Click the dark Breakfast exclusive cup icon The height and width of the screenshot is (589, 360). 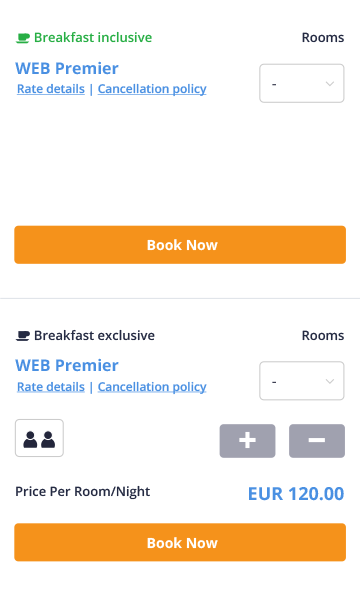(23, 335)
